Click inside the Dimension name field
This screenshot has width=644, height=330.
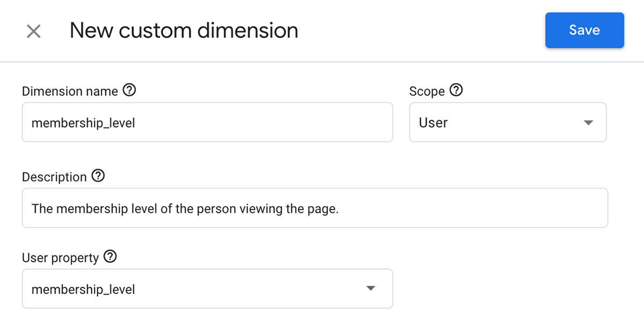point(207,122)
